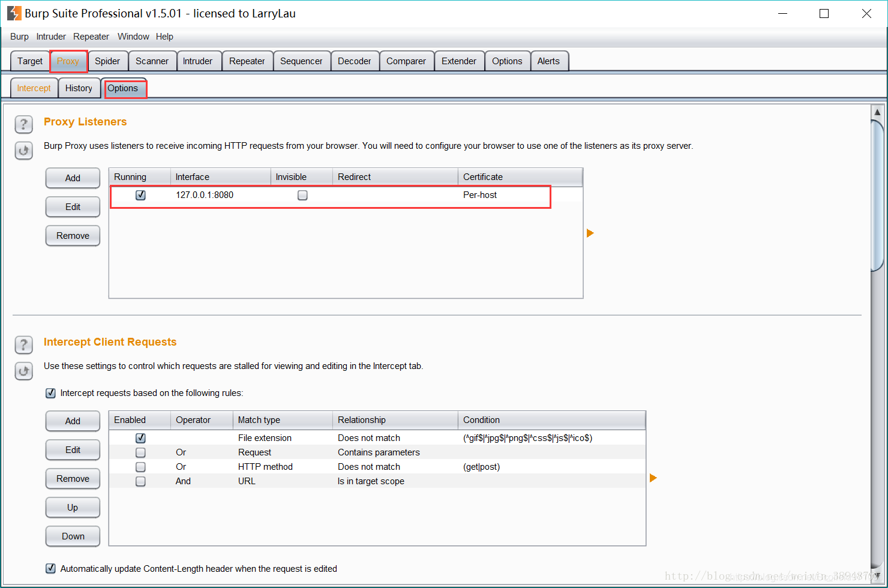Switch to the Scanner tab
Screen dimensions: 888x588
click(152, 61)
